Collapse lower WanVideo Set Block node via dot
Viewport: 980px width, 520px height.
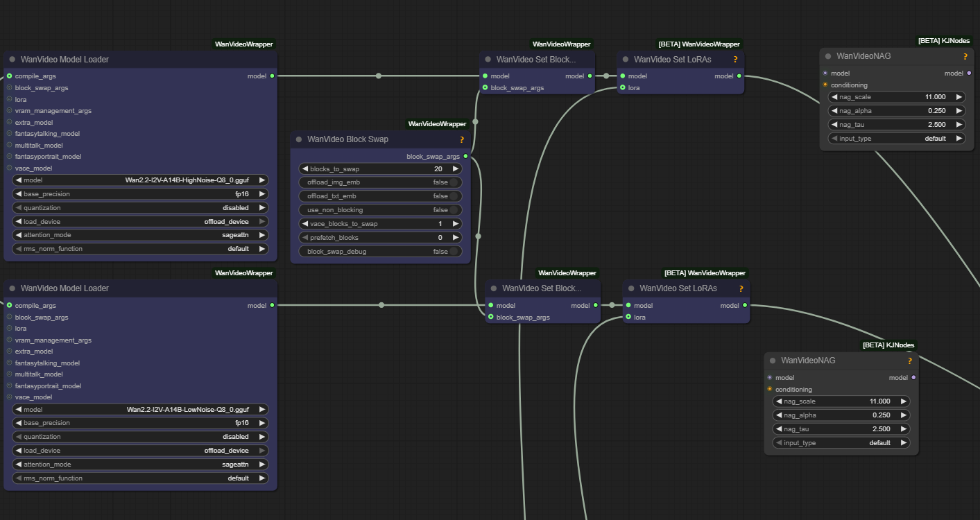[x=494, y=288]
